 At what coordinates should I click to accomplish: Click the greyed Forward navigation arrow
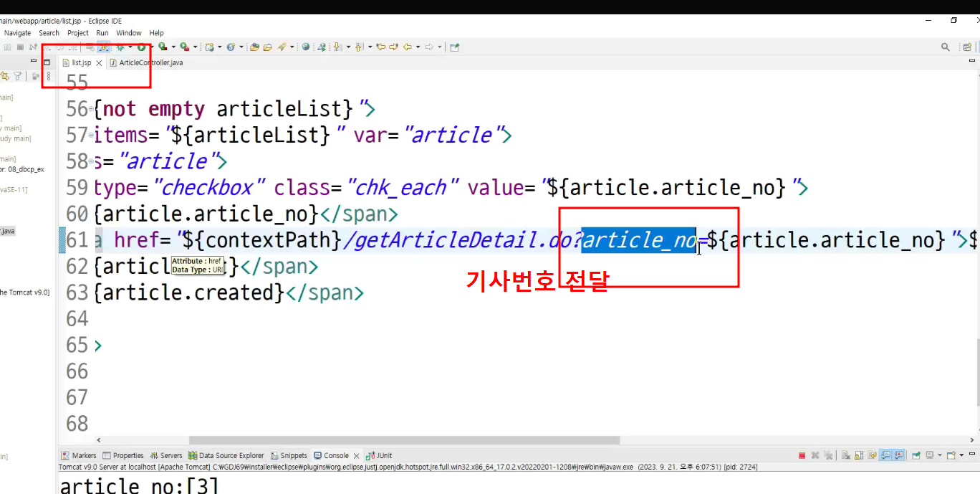428,47
